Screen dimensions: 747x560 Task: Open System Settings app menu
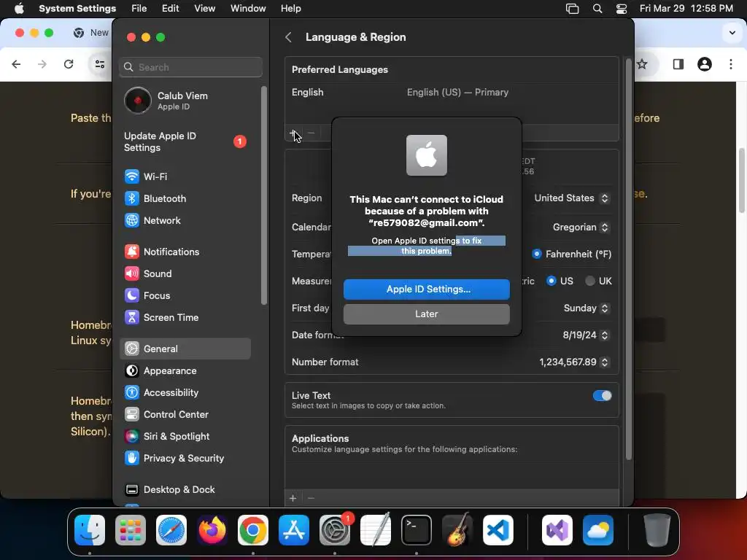(x=77, y=9)
